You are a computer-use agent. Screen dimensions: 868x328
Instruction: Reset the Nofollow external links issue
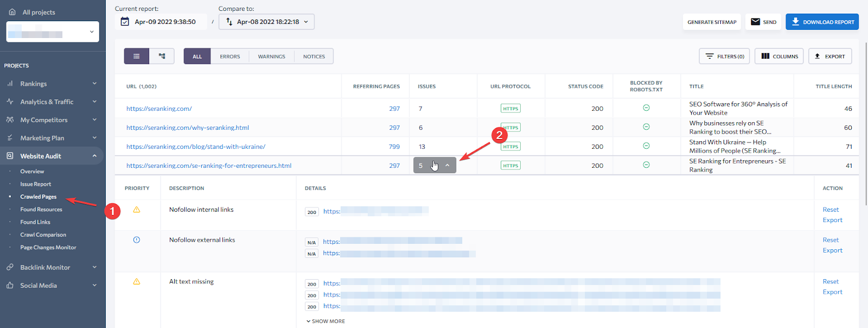point(831,240)
